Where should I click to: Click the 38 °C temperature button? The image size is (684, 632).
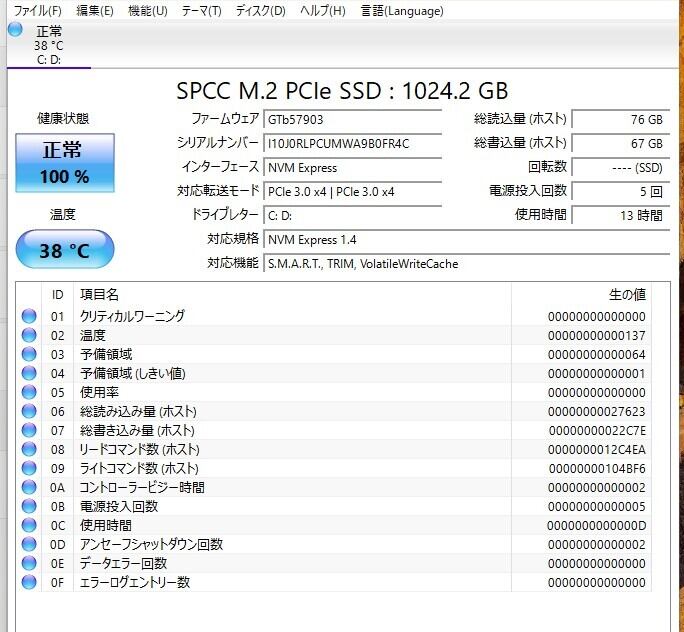pos(65,250)
